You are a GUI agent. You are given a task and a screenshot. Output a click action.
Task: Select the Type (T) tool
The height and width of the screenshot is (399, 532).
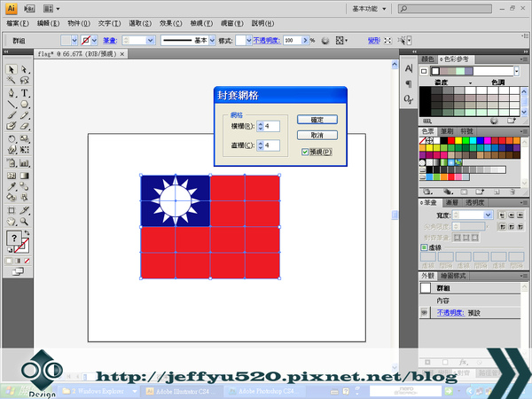[x=24, y=93]
